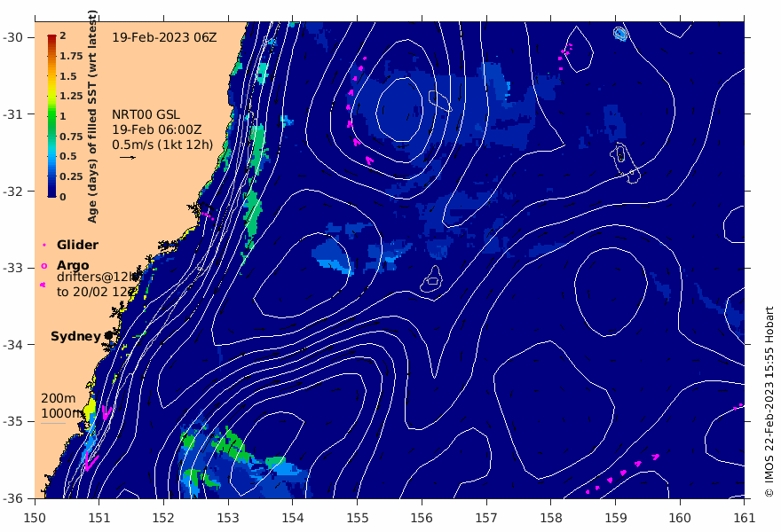The height and width of the screenshot is (532, 781).
Task: Click the longitude axis label 150
Action: point(35,518)
